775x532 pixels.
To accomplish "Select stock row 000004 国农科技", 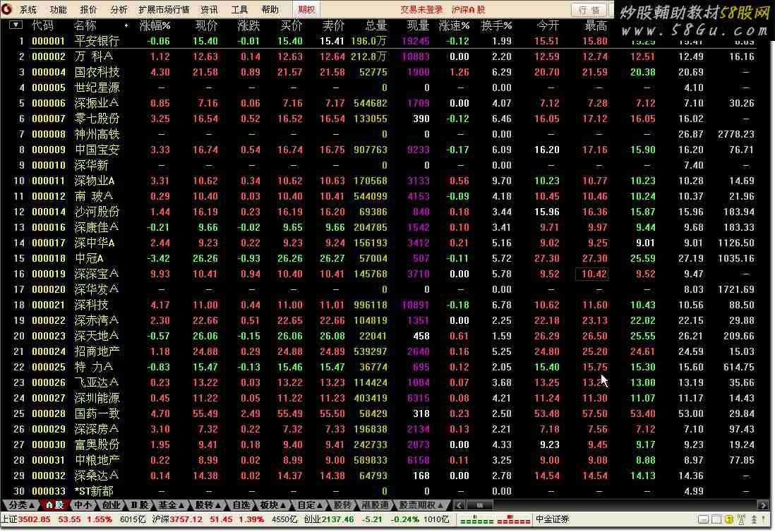I will pyautogui.click(x=384, y=72).
